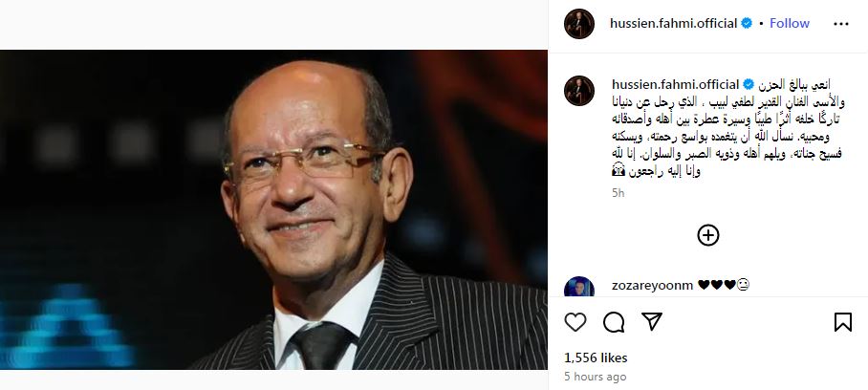This screenshot has height=390, width=868.
Task: Share post using paper plane icon
Action: [652, 321]
